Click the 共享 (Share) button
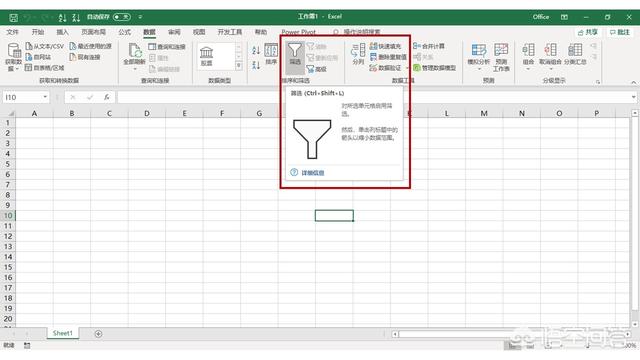Image resolution: width=640 pixels, height=360 pixels. pyautogui.click(x=588, y=32)
